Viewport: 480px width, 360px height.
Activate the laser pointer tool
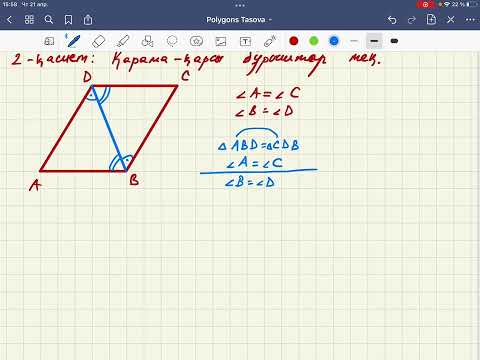tap(270, 41)
